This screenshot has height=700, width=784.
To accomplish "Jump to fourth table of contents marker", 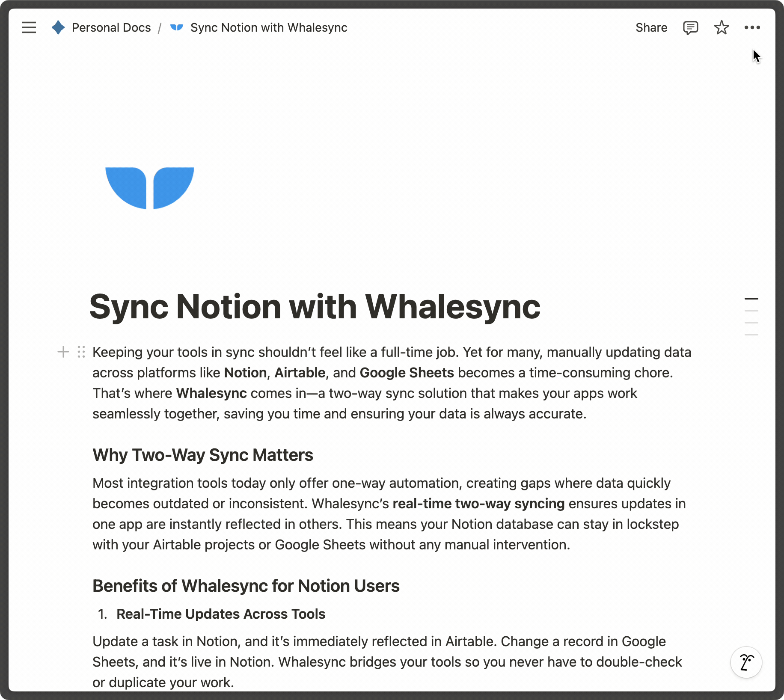I will (751, 335).
